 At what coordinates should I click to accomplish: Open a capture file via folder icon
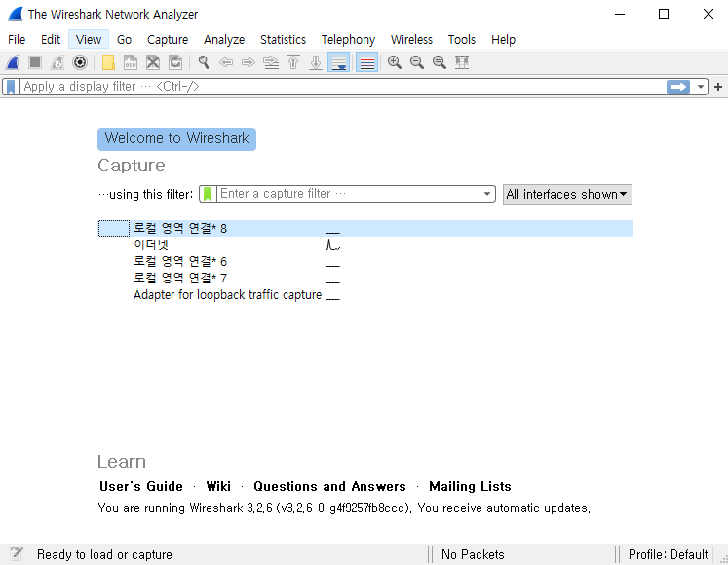click(108, 62)
